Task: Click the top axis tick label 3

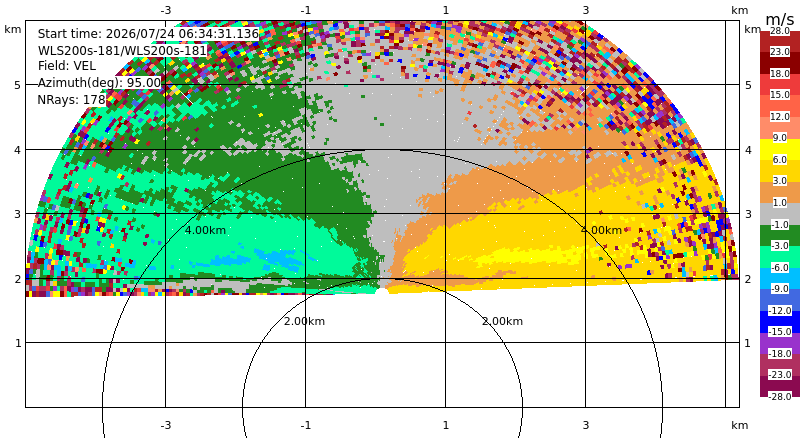Action: coord(586,10)
